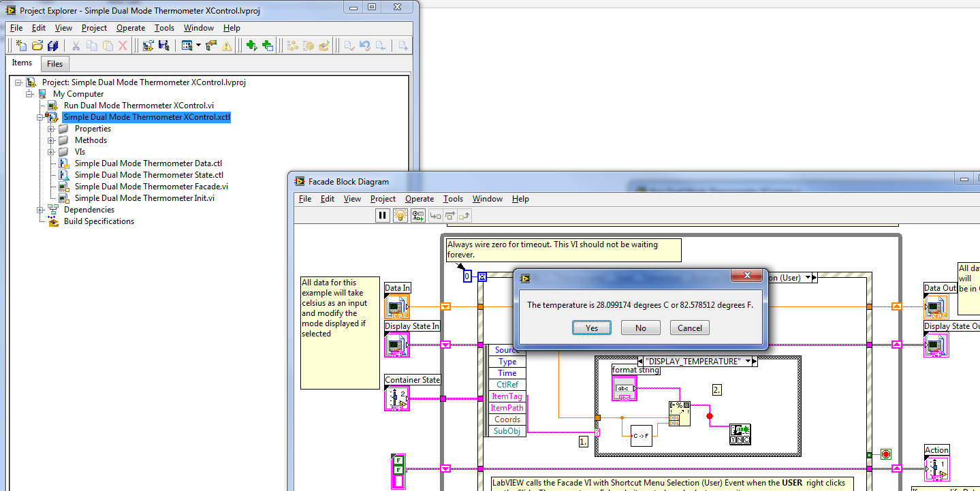
Task: Click the Save All toolbar icon
Action: point(52,46)
